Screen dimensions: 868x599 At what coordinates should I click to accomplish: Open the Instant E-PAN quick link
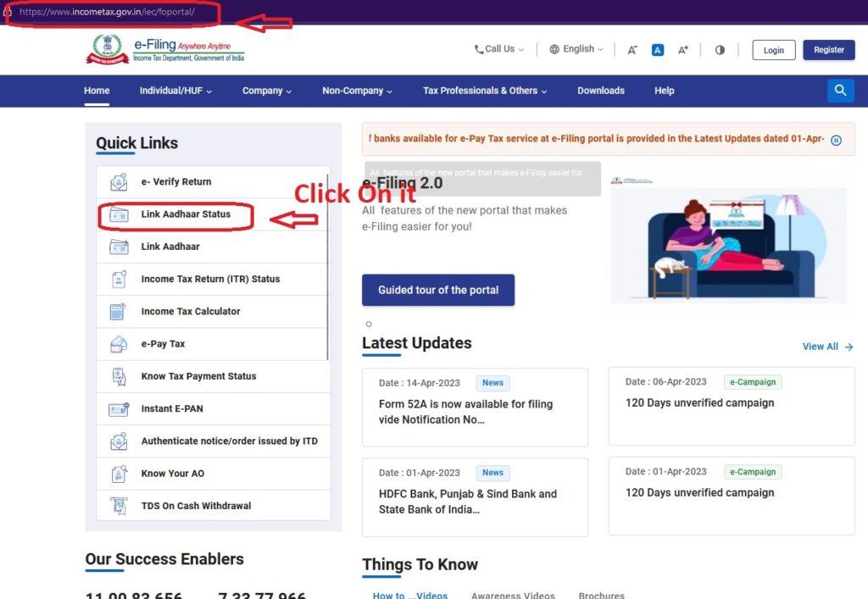(x=171, y=408)
